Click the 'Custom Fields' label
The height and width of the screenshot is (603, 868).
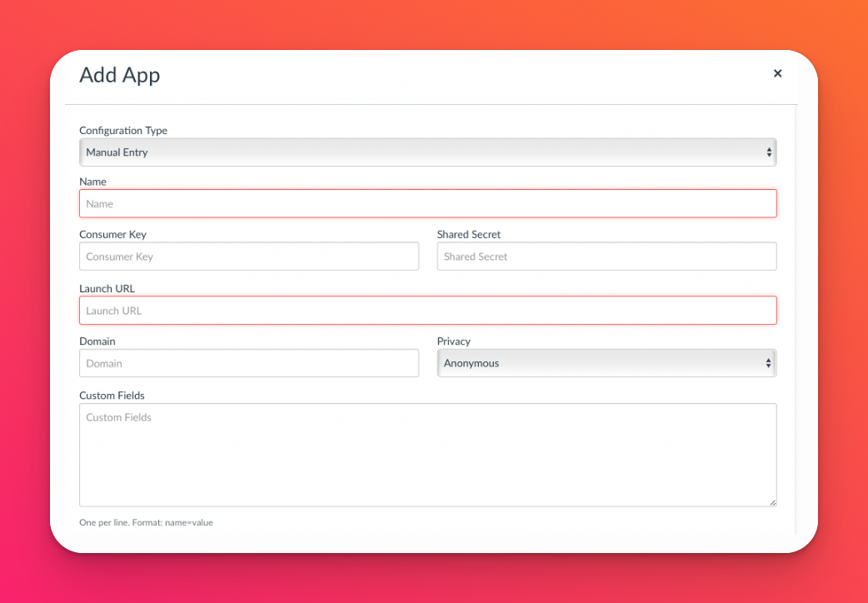(x=112, y=396)
